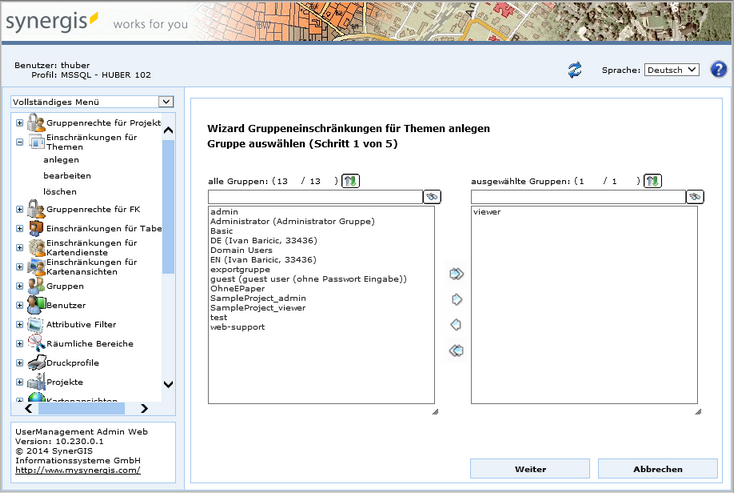Collapse Einschränkungen für Themen tree node
Screen dimensions: 734x493
tap(20, 142)
